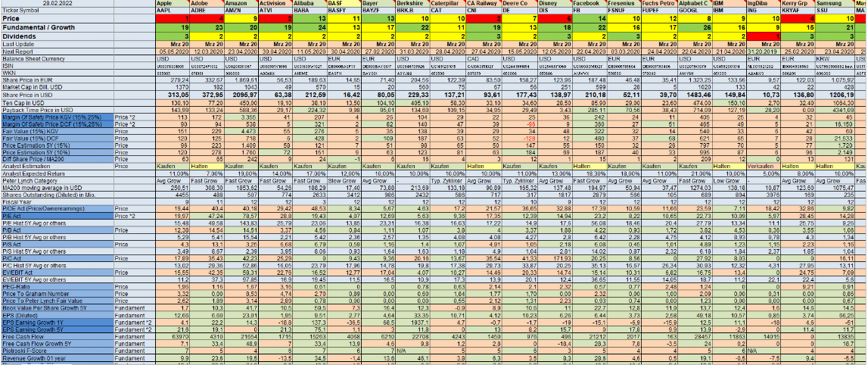Click the BASF column header
868x365 pixels.
click(344, 3)
